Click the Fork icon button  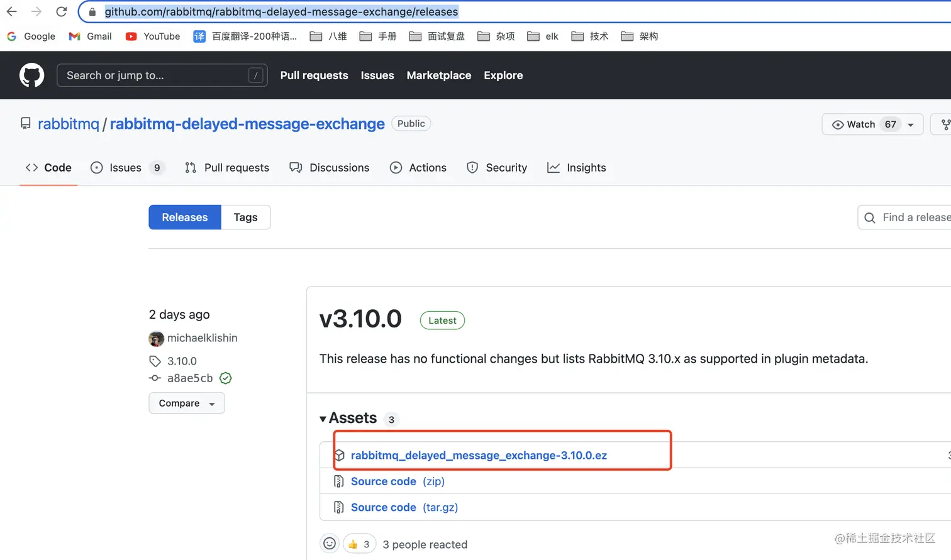(x=945, y=124)
